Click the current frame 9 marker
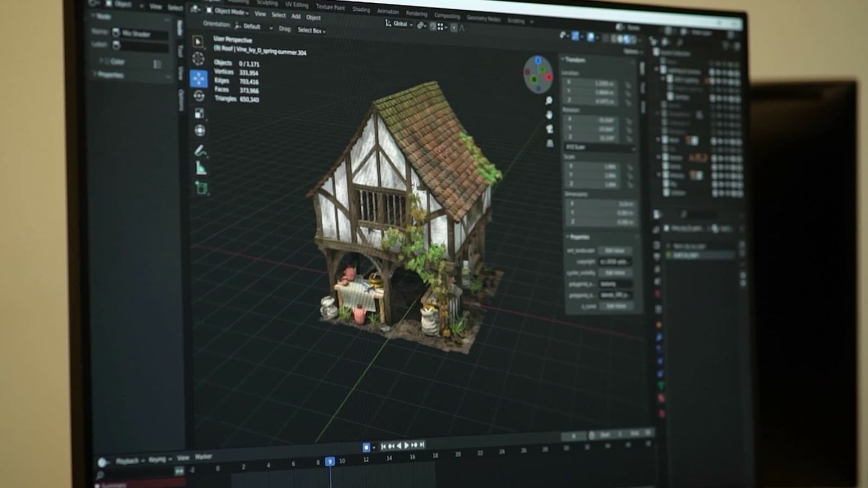The image size is (868, 488). click(330, 461)
